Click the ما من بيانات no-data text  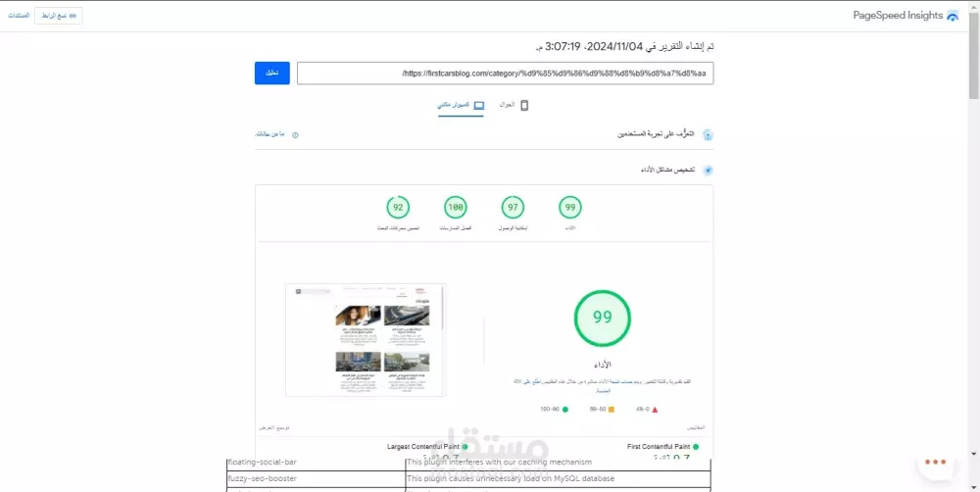coord(270,134)
